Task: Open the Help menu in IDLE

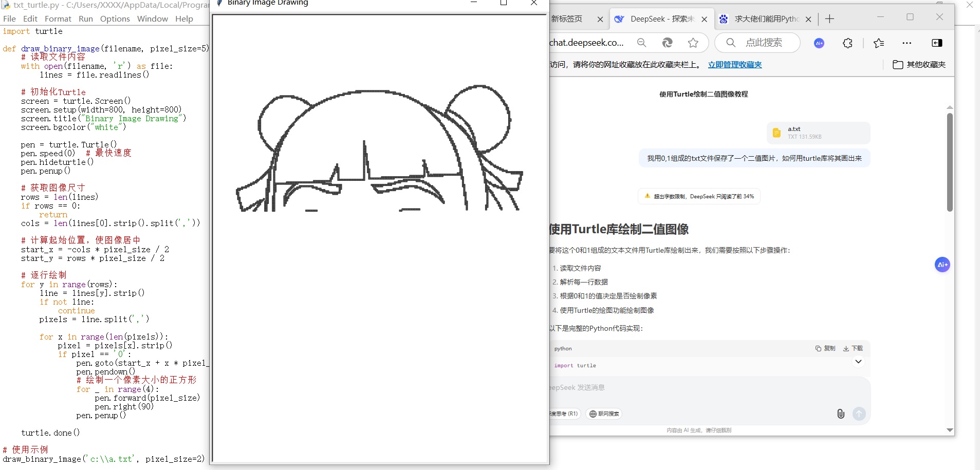Action: click(x=184, y=18)
